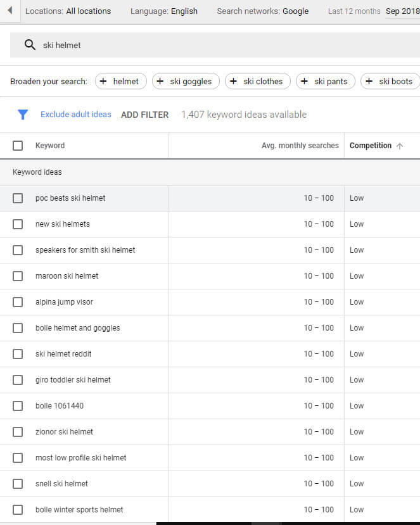This screenshot has width=420, height=525.
Task: Add 'ski boots' suggestion chip
Action: tap(390, 81)
